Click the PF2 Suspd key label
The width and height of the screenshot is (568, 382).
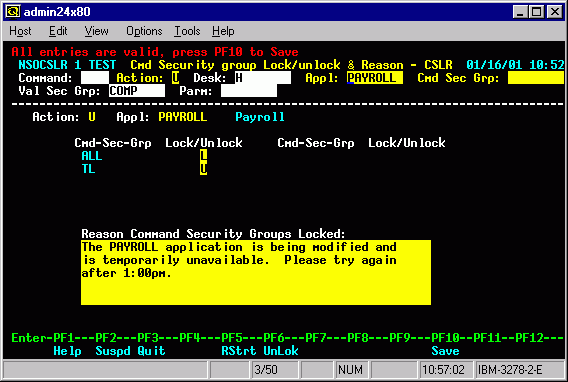(x=113, y=351)
